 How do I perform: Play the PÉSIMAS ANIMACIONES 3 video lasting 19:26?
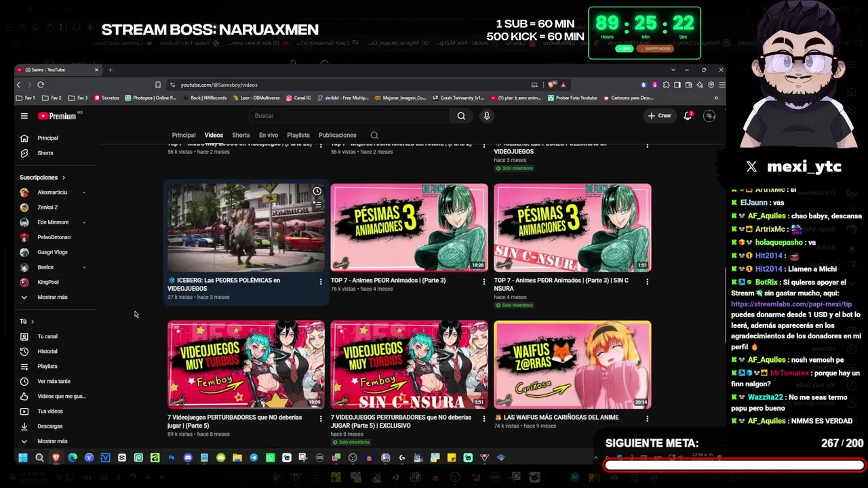(x=409, y=228)
